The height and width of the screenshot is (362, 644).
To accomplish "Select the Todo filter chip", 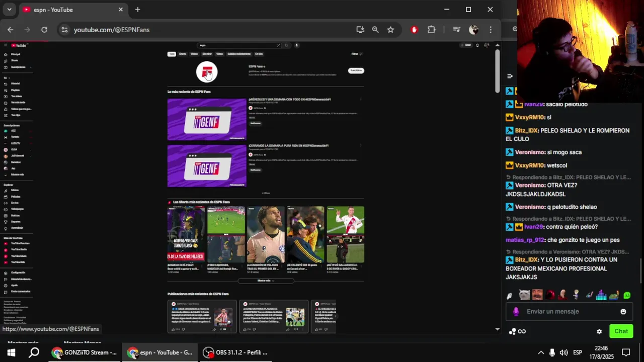I will [172, 54].
